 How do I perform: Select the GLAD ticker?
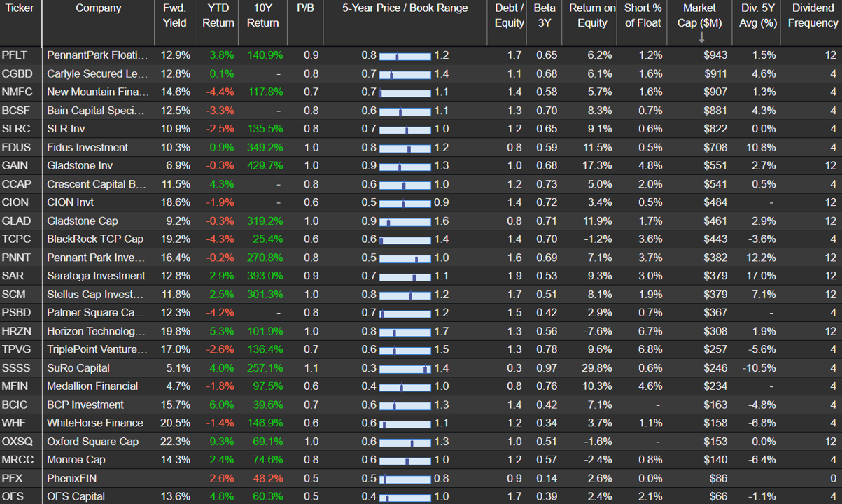[x=16, y=220]
